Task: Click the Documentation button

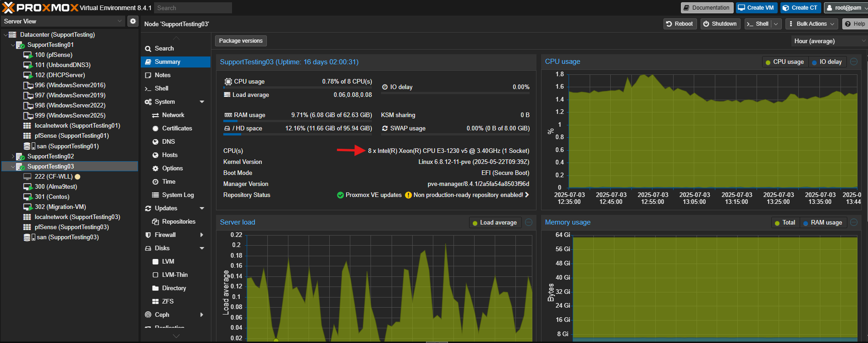Action: [x=707, y=8]
